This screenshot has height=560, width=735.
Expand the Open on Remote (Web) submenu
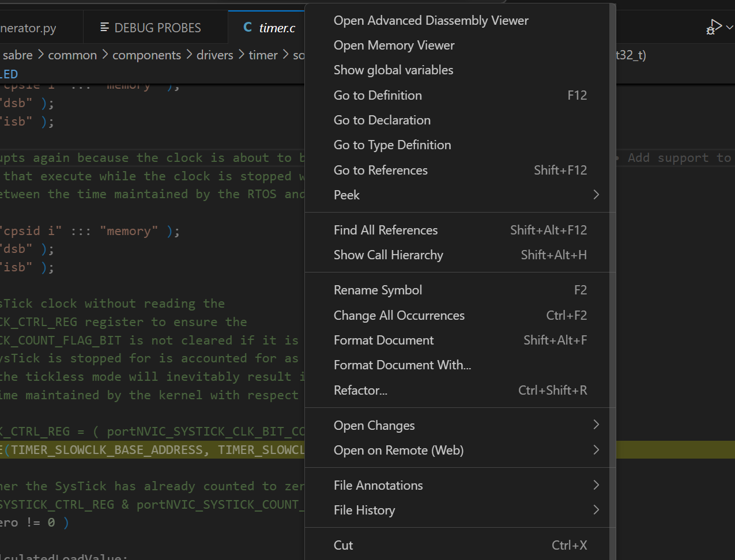[596, 450]
